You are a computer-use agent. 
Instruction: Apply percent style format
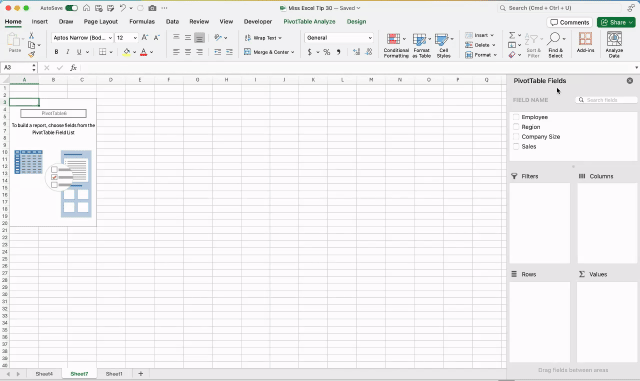(x=327, y=52)
